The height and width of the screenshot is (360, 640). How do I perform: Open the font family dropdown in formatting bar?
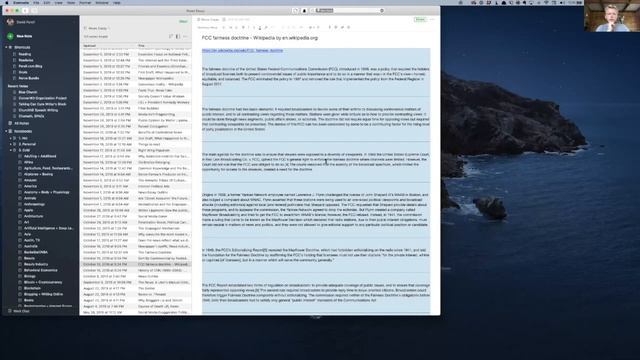(208, 27)
